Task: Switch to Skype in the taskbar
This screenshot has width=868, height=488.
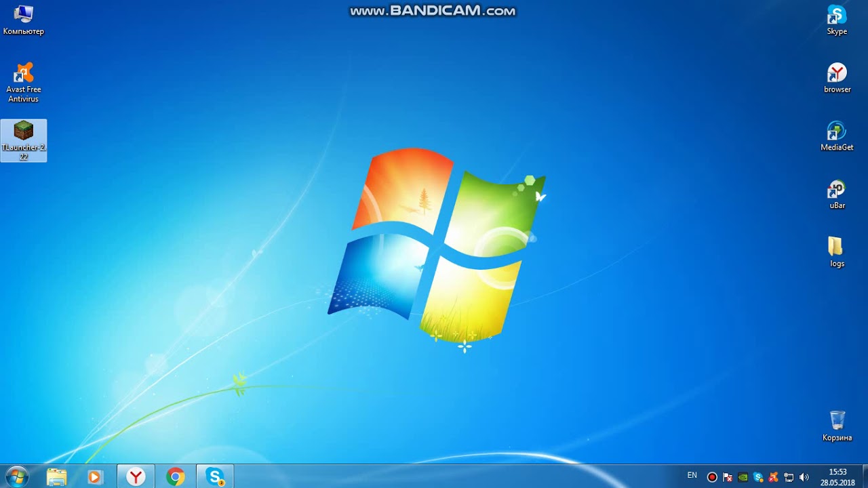Action: [215, 477]
